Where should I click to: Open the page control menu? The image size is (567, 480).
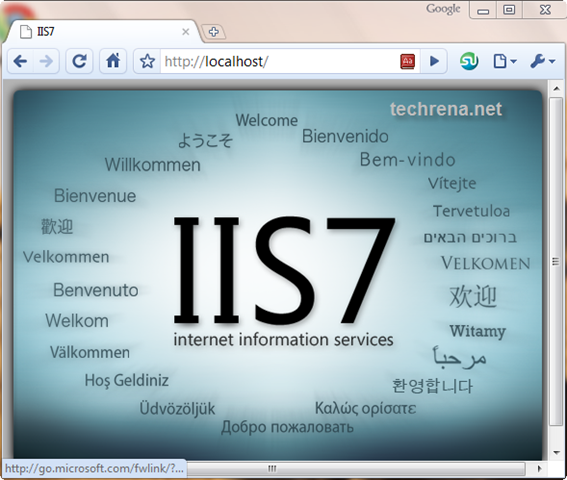(505, 61)
